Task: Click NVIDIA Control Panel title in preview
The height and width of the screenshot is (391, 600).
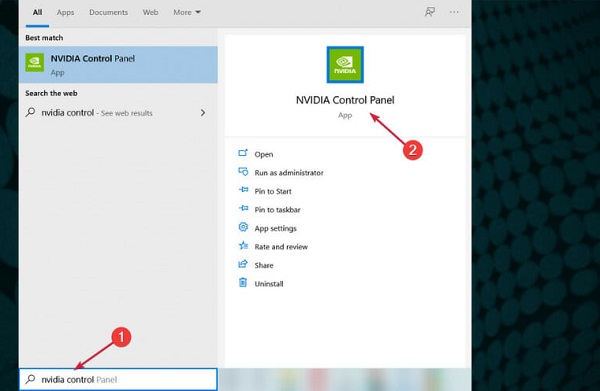Action: tap(345, 100)
